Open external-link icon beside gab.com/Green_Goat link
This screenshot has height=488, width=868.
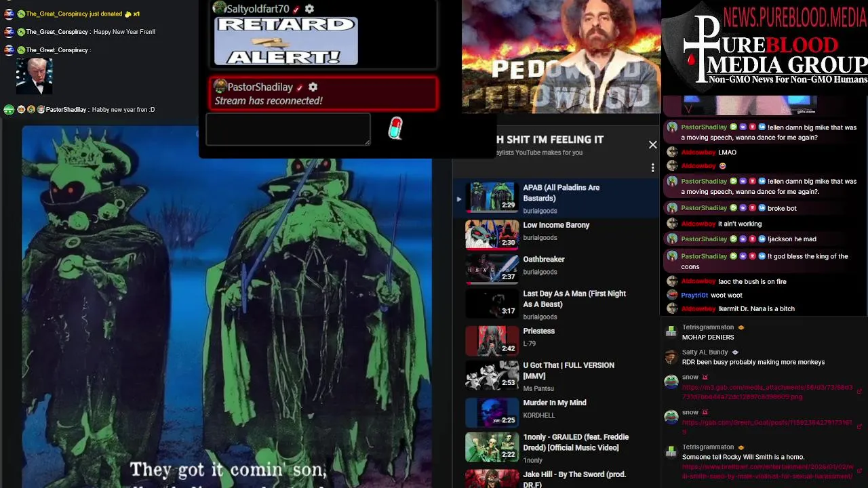tap(859, 427)
